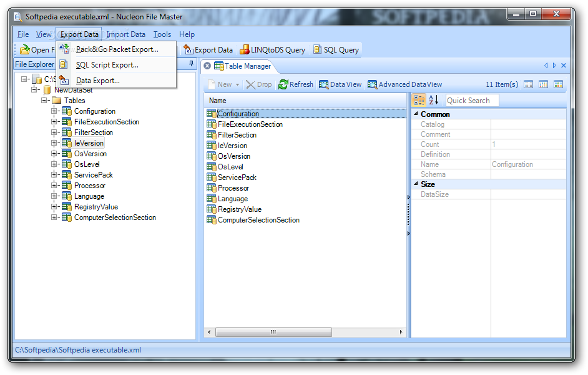Switch to details list view icon
This screenshot has height=375, width=588.
(x=528, y=84)
